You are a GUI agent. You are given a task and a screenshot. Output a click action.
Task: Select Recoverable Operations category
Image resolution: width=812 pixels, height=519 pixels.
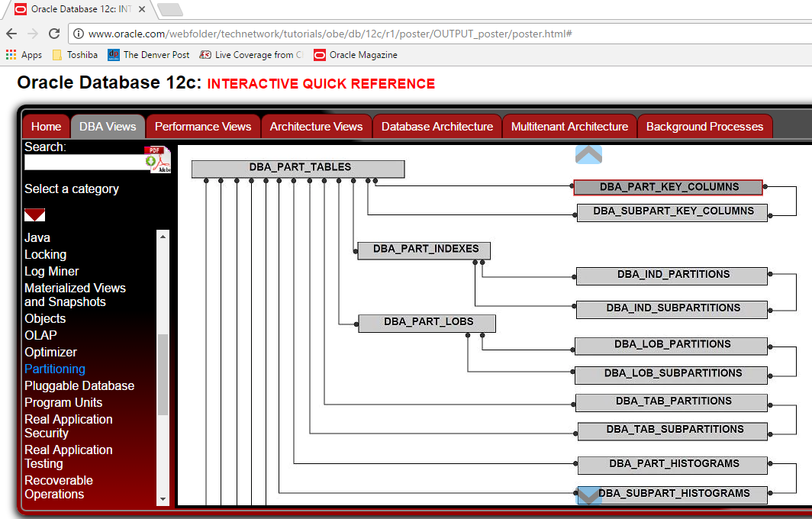click(59, 487)
